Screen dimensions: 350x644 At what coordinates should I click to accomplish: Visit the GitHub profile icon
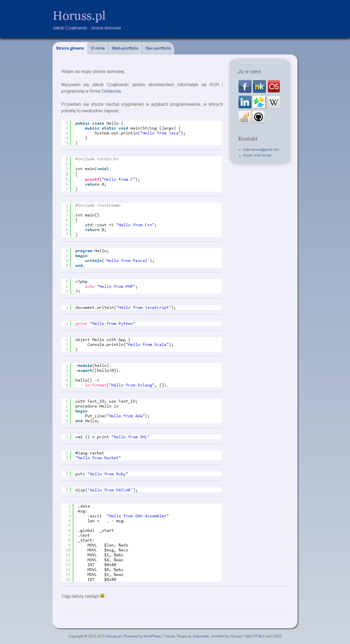point(259,117)
